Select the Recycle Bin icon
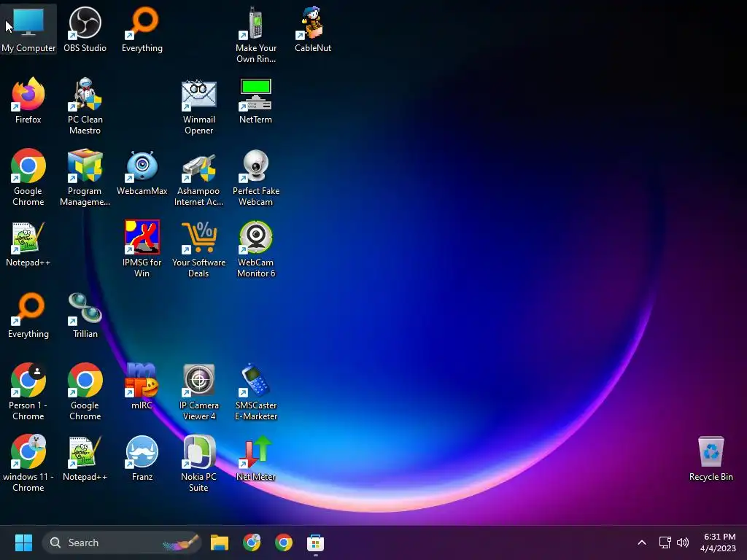The image size is (747, 560). point(711,458)
